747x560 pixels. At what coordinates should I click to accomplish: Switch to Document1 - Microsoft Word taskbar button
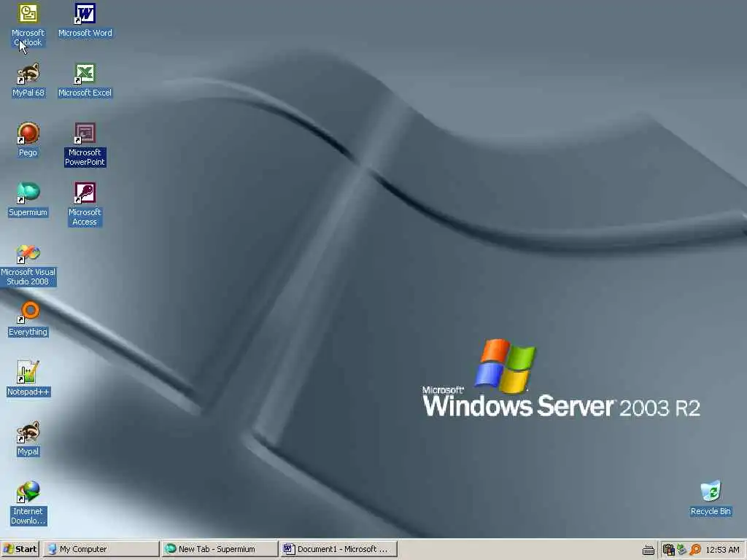338,549
